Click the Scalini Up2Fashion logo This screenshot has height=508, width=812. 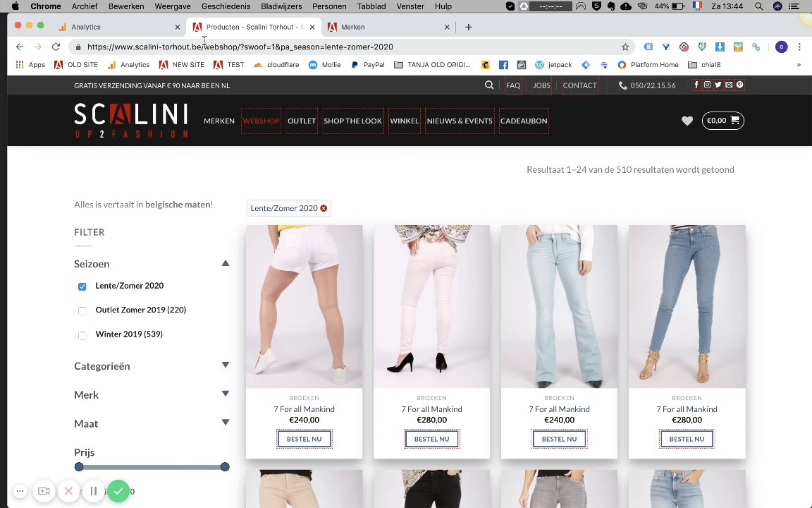tap(131, 120)
